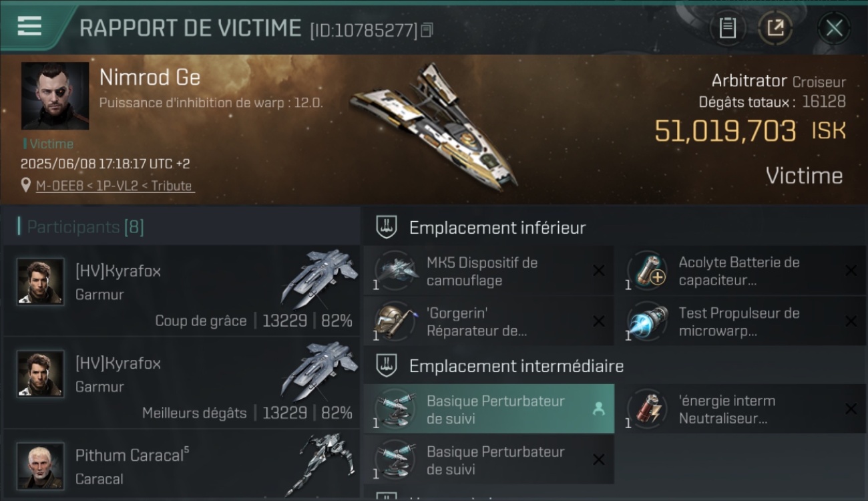
Task: Select the Acolyte Batterie de capaciteur icon
Action: (x=648, y=271)
